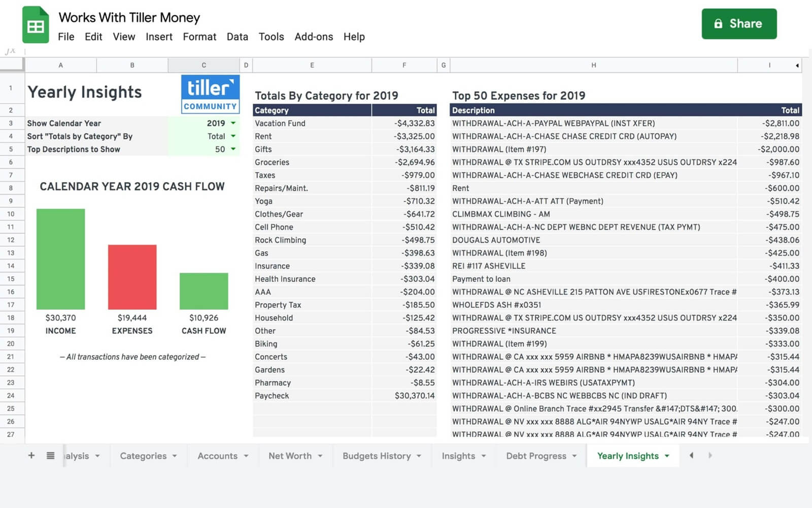Select the Groceries category cell
The image size is (812, 508).
click(x=312, y=162)
